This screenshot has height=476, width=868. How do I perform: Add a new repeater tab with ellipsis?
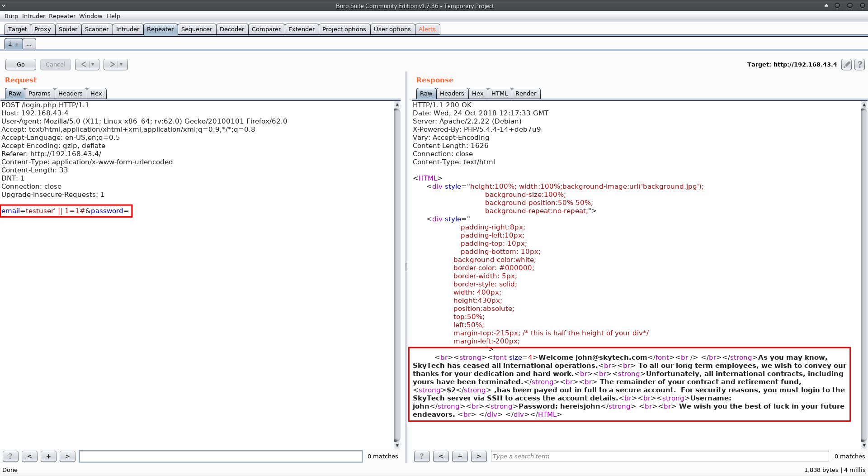pyautogui.click(x=29, y=44)
